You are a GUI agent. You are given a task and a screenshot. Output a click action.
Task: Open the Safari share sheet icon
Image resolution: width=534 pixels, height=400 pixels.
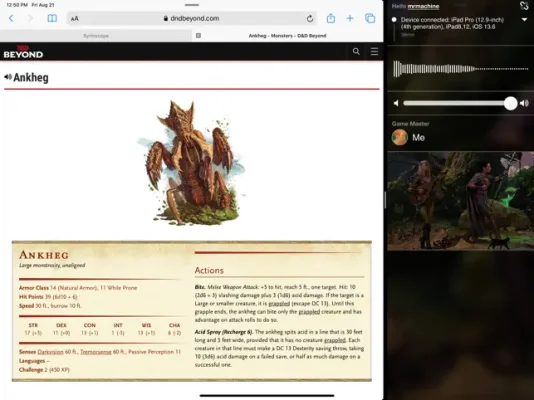[x=331, y=18]
